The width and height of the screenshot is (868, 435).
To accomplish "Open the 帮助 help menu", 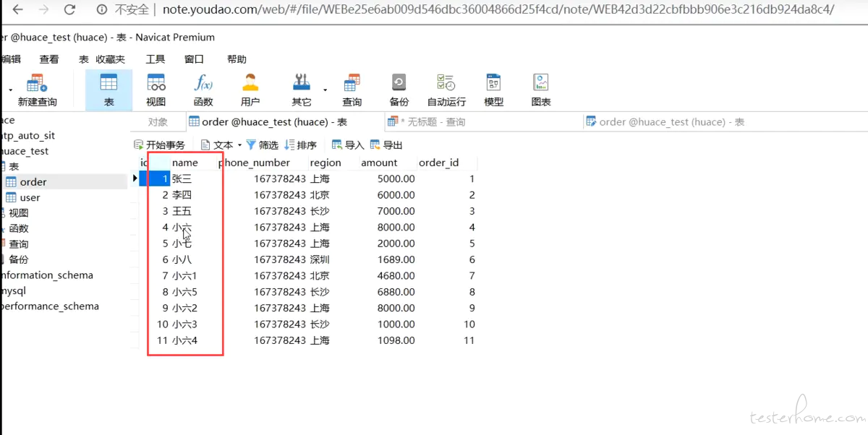I will pos(237,59).
